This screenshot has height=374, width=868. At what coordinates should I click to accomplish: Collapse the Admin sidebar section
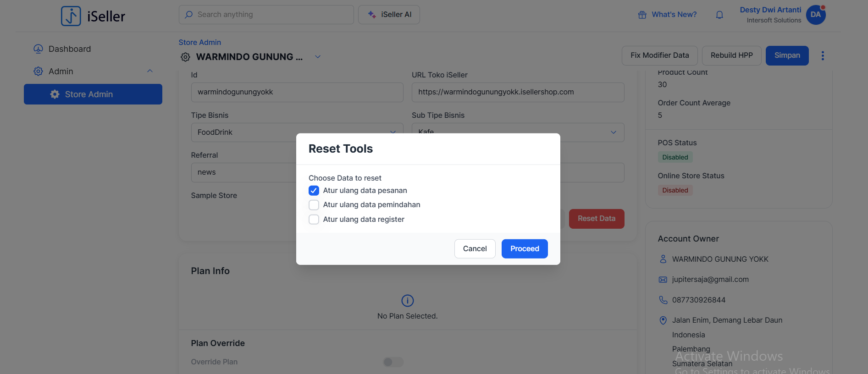[x=149, y=71]
